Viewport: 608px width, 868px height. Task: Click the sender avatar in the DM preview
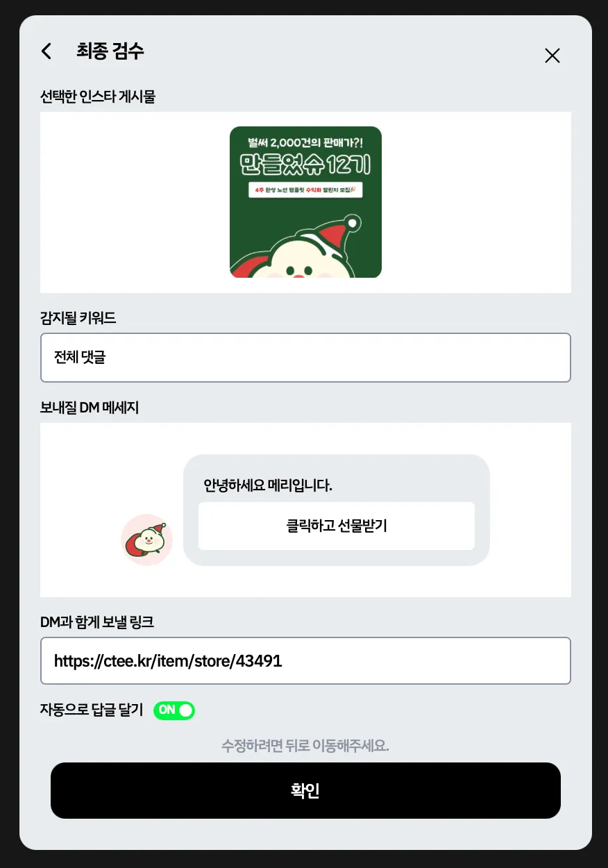click(146, 540)
